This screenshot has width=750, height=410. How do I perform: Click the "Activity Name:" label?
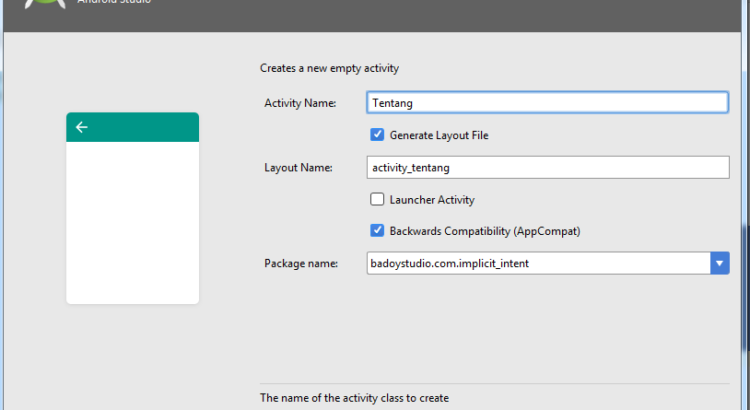[300, 103]
